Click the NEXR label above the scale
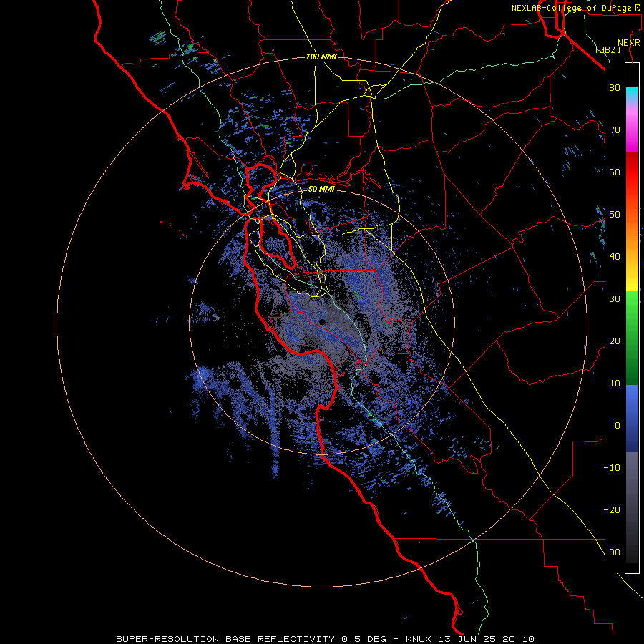644x644 pixels. 629,43
